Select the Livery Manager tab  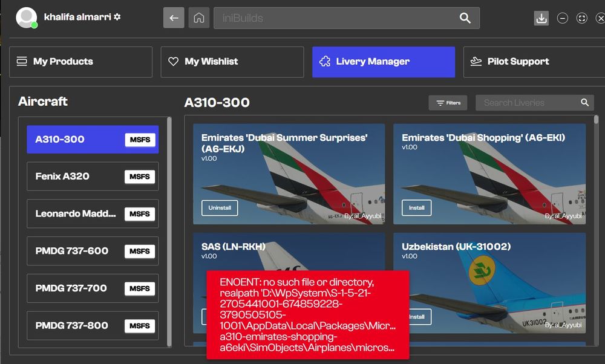[x=383, y=62]
